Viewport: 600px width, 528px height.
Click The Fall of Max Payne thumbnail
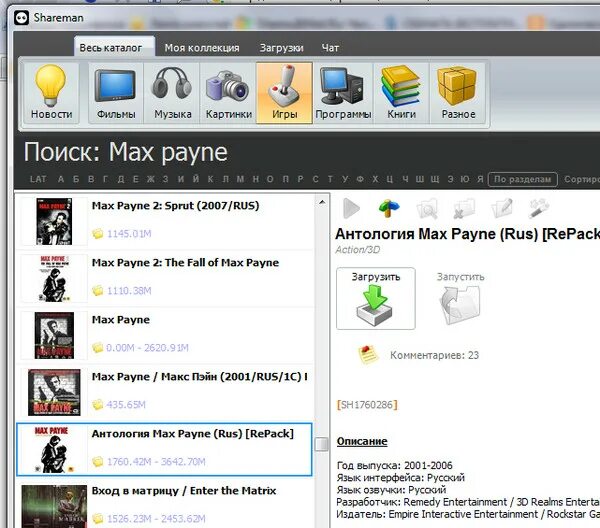point(54,279)
